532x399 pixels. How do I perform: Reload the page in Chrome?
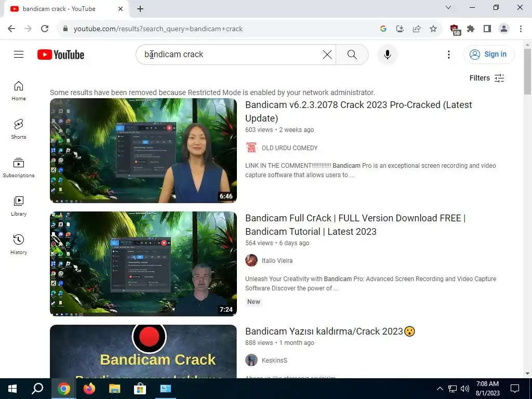(x=45, y=29)
